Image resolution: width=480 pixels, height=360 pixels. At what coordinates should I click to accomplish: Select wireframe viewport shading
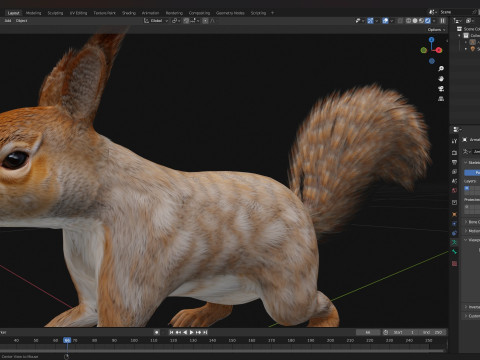tap(409, 21)
